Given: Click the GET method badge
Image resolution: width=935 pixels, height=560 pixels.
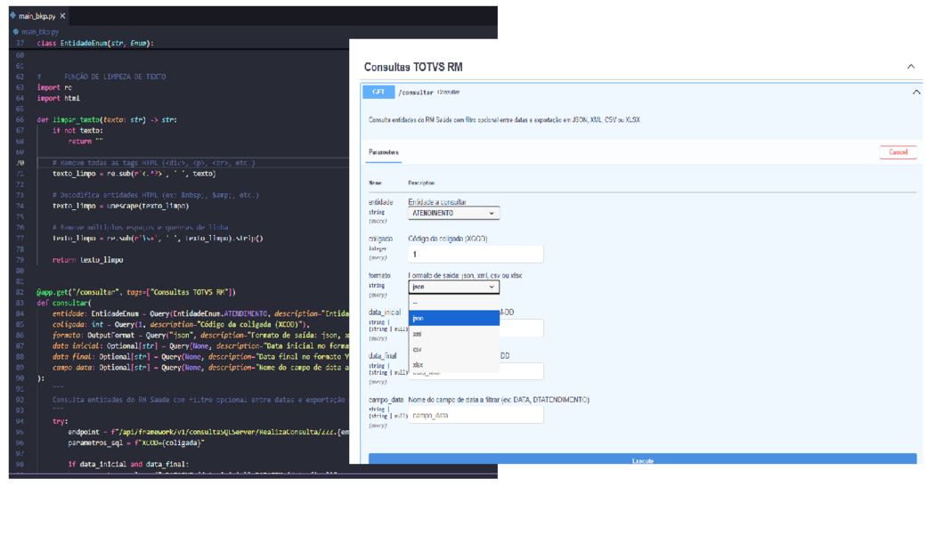Looking at the screenshot, I should click(378, 92).
